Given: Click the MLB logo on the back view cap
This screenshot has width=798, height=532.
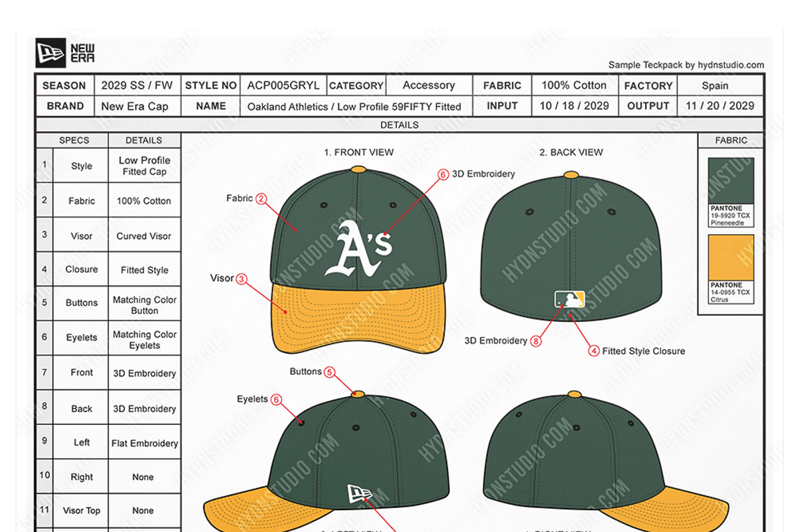Looking at the screenshot, I should click(570, 299).
